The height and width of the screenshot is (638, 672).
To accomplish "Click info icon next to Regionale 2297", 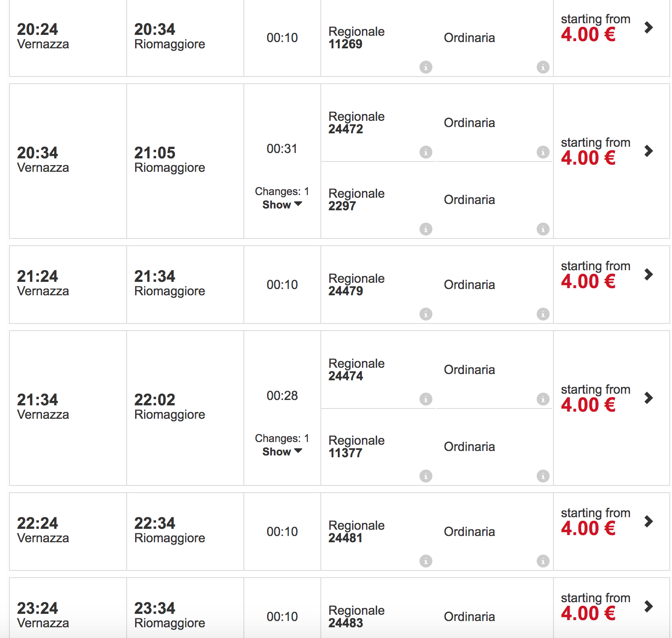I will (x=426, y=229).
